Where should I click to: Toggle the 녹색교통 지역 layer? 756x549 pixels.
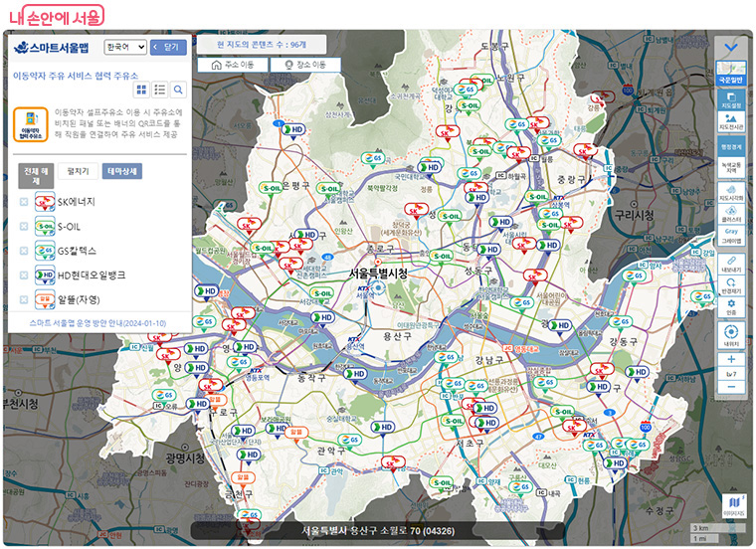coord(731,167)
